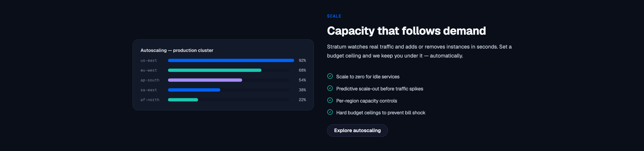
Task: Select the af-north teal progress bar
Action: point(183,100)
